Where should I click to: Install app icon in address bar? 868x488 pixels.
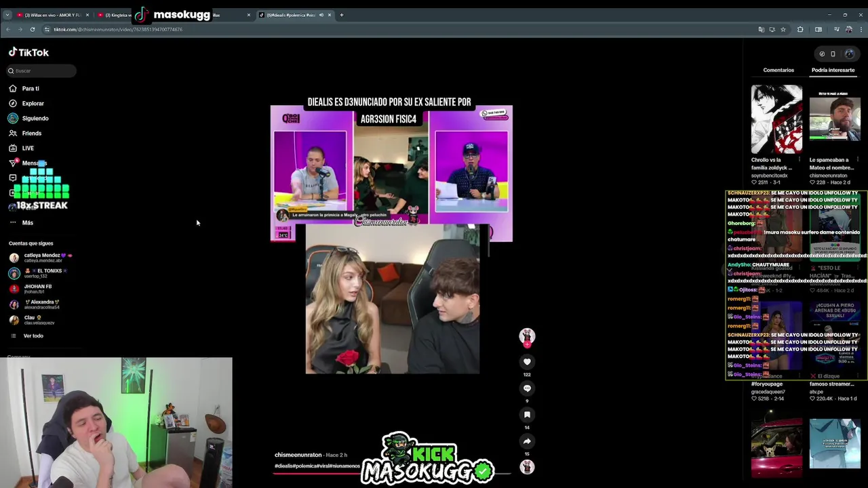coord(772,29)
